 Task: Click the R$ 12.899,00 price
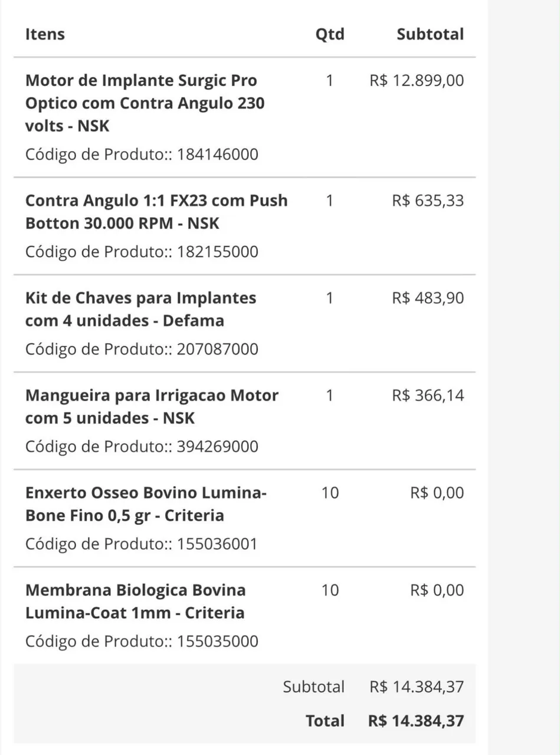coord(417,80)
